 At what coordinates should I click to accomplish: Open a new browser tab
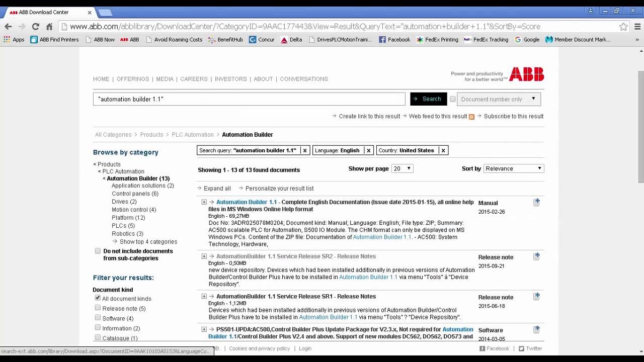click(x=105, y=12)
